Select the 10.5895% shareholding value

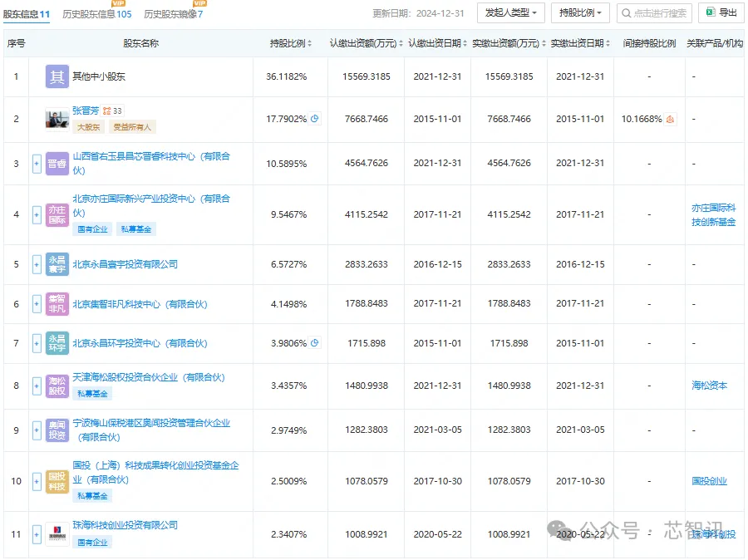point(286,164)
